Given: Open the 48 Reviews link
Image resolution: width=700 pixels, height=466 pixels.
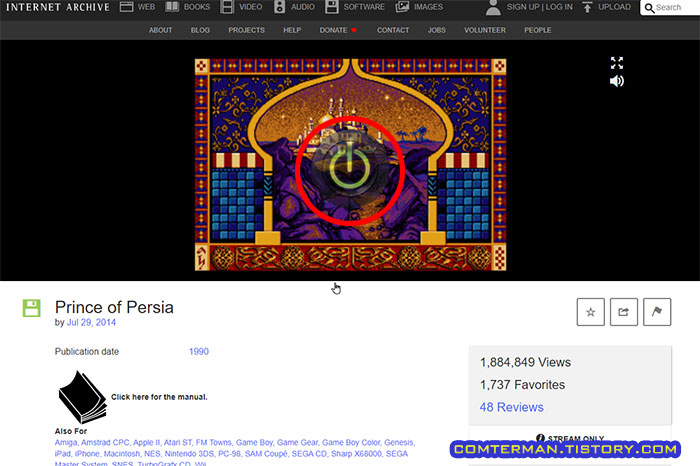Looking at the screenshot, I should 512,407.
